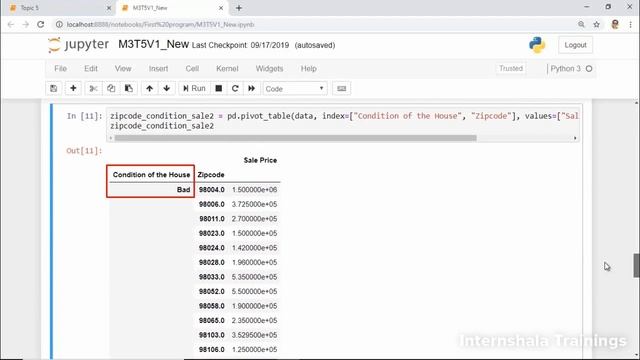Click the Bad condition index cell
The image size is (640, 360).
pyautogui.click(x=184, y=190)
